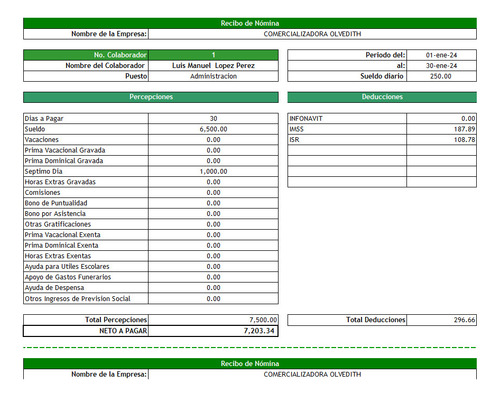Select the Horas Extras Gravadas label
Viewport: 500px width, 397px height.
click(x=60, y=182)
